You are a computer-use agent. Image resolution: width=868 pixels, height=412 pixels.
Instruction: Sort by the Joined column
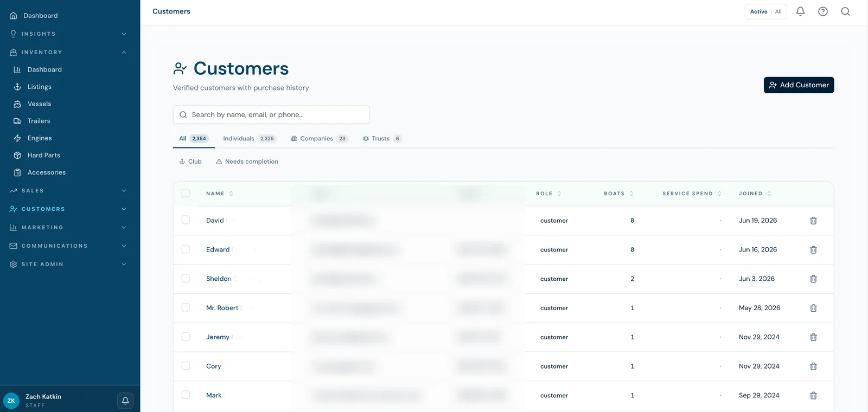click(755, 194)
